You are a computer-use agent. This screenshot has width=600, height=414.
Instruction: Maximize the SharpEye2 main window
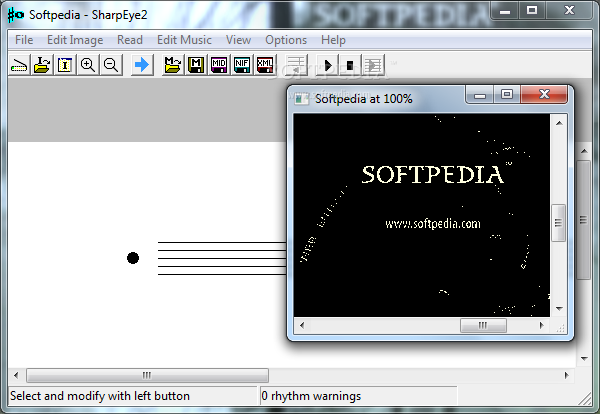[532, 11]
